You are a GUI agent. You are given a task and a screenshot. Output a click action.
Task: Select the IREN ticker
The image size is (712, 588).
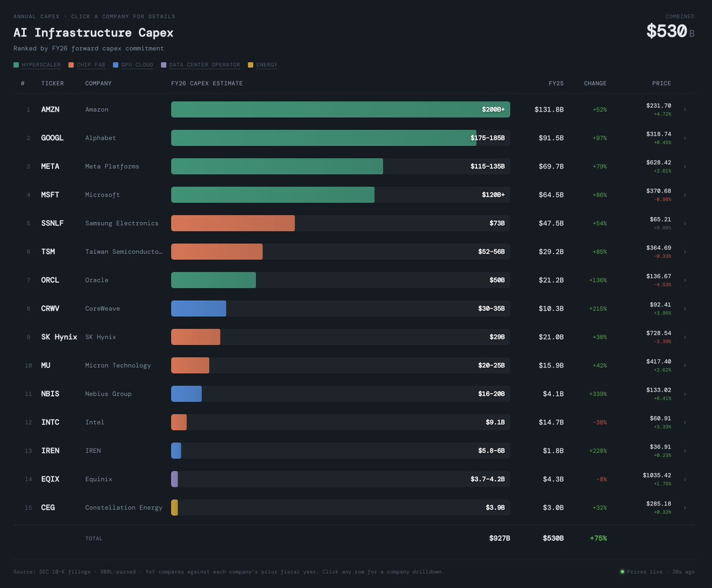point(50,451)
